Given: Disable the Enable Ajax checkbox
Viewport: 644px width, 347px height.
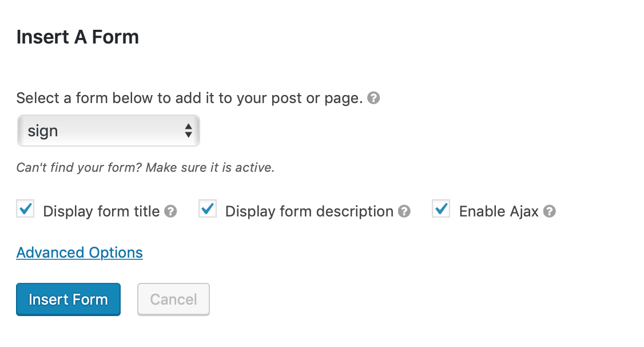Looking at the screenshot, I should tap(441, 209).
